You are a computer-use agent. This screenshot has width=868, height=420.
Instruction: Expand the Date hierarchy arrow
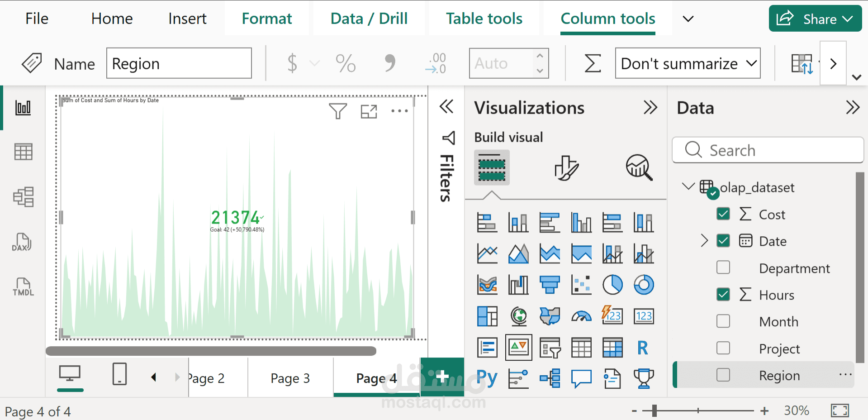[x=704, y=240]
